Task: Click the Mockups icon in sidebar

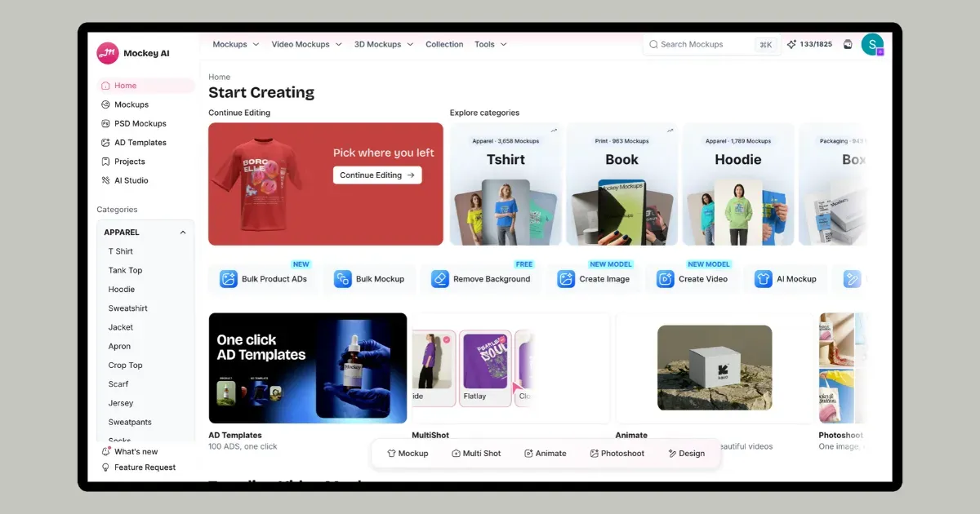Action: [x=105, y=104]
